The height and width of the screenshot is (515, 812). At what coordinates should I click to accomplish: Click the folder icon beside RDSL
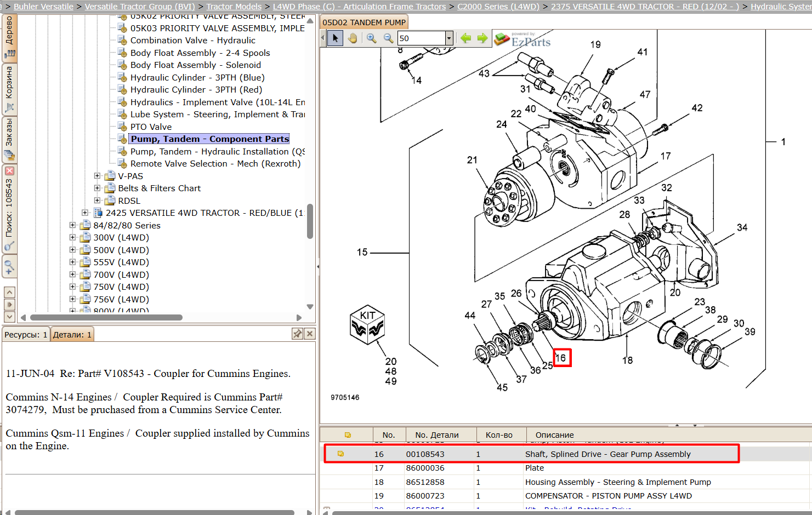pyautogui.click(x=110, y=201)
